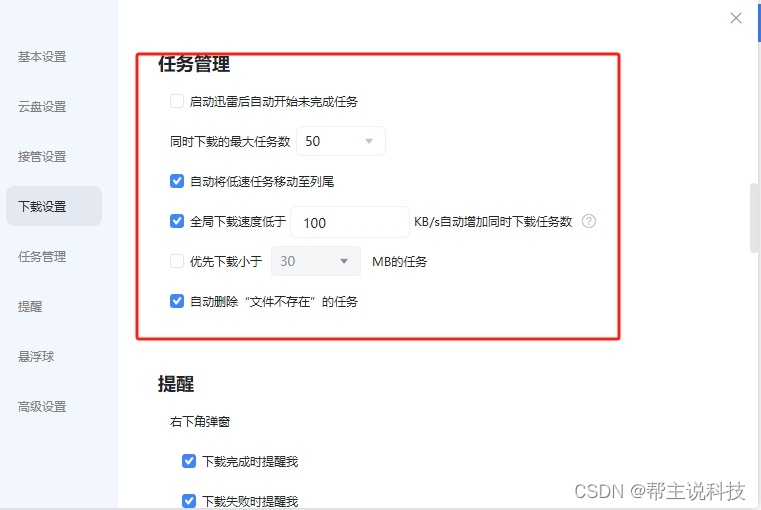The width and height of the screenshot is (761, 510).
Task: Toggle 下载失败时提醒我 checkbox
Action: pyautogui.click(x=189, y=501)
